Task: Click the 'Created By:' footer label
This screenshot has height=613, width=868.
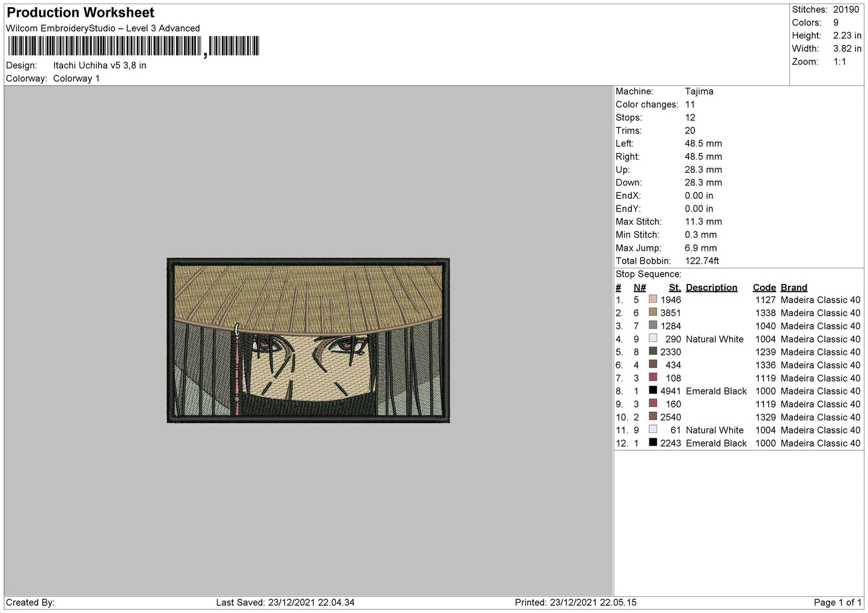Action: click(x=31, y=602)
